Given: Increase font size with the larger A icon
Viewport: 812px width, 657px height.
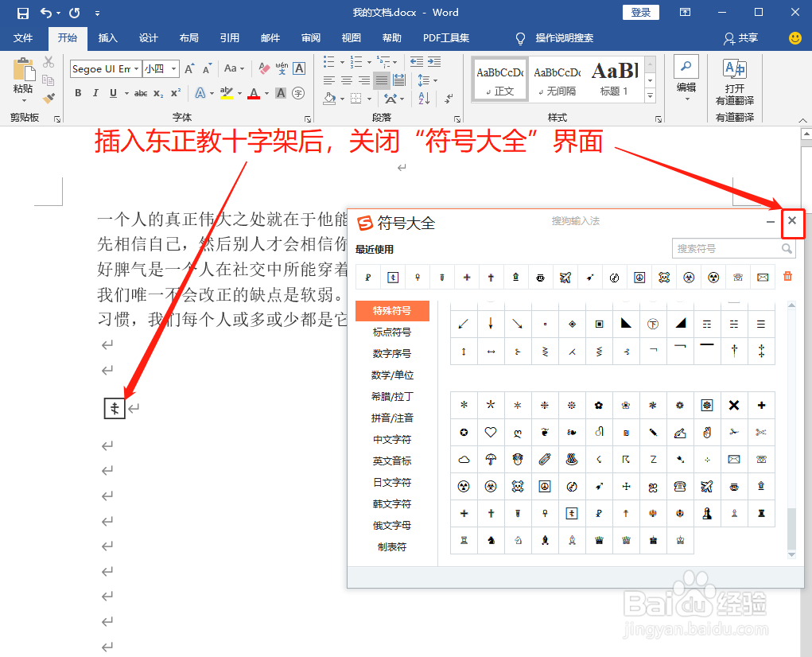Looking at the screenshot, I should 189,68.
